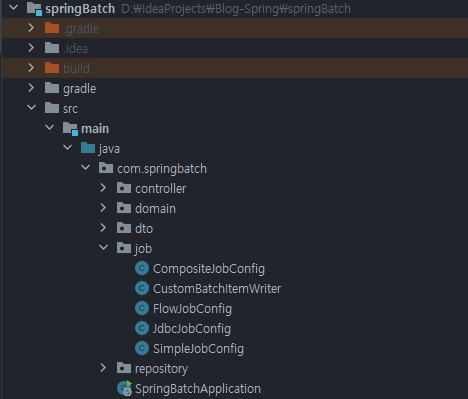
Task: Select the build folder name
Action: (x=76, y=68)
